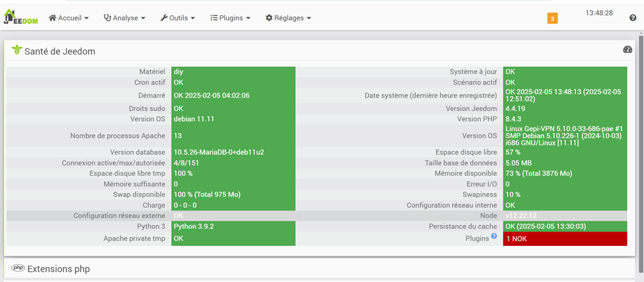This screenshot has height=282, width=644.
Task: Click the Erreur I/O label
Action: 482,185
